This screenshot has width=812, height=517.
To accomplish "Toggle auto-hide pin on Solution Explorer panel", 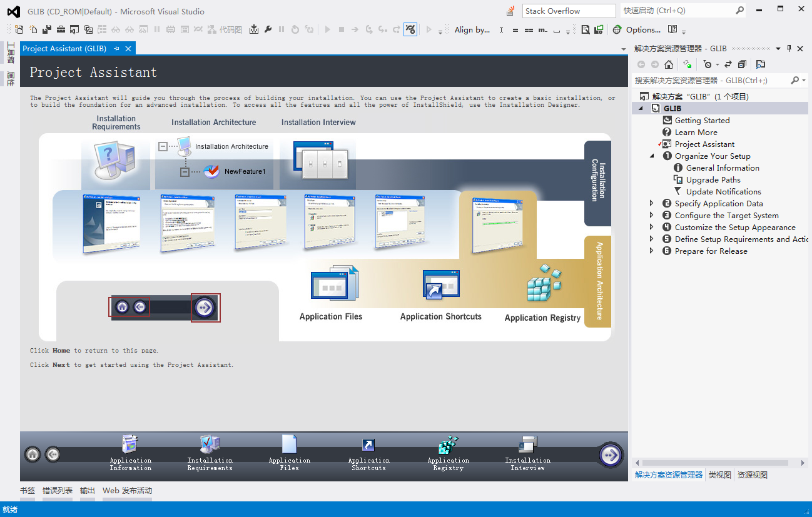I will pos(789,48).
